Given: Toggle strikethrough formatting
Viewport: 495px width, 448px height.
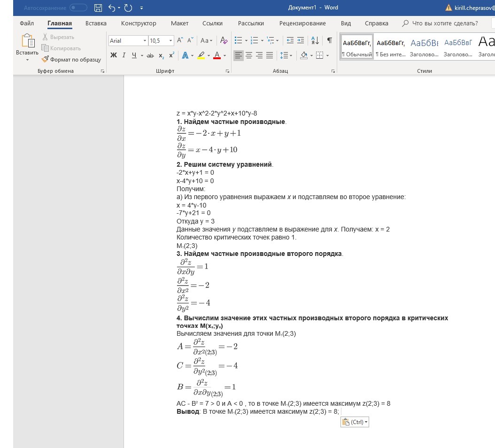Looking at the screenshot, I should [x=150, y=55].
